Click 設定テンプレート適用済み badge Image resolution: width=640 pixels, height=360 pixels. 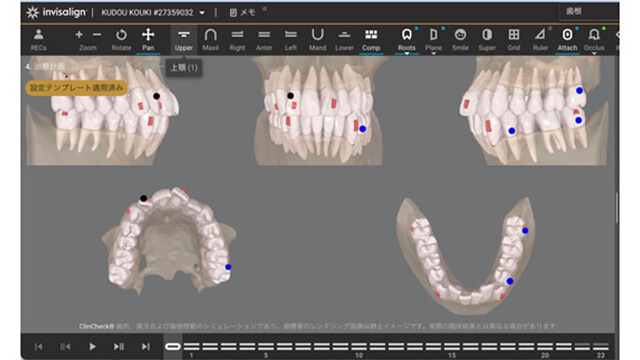tap(76, 88)
